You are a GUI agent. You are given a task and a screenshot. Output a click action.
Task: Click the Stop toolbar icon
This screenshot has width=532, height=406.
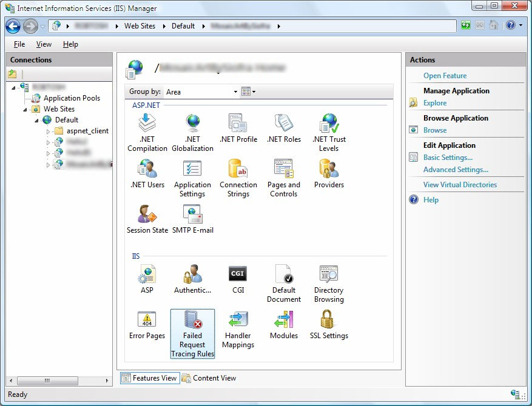pyautogui.click(x=479, y=25)
